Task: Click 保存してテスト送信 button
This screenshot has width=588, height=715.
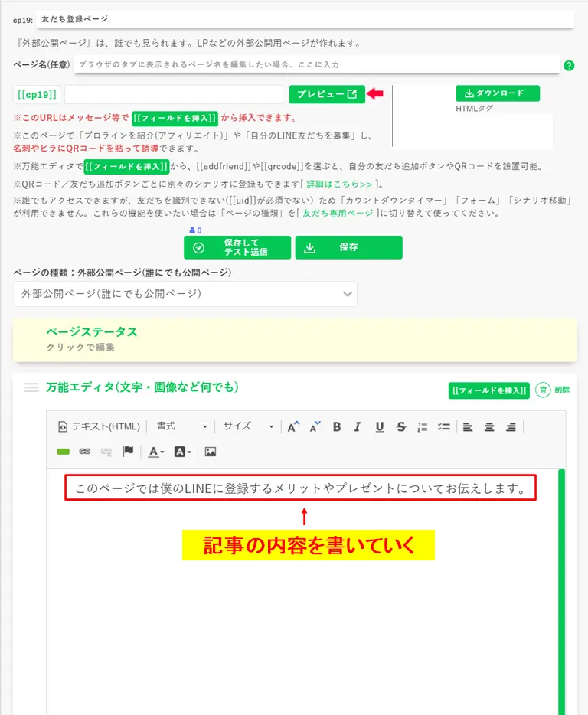Action: 237,247
